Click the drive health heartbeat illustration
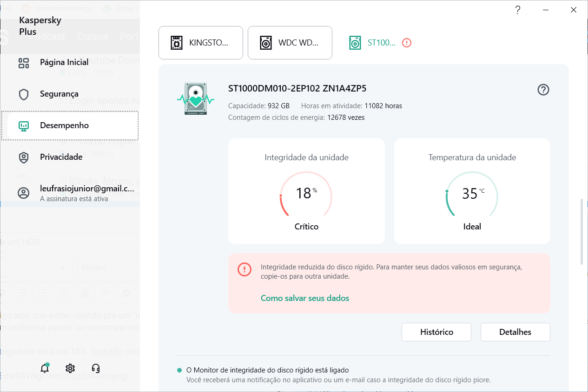 pos(196,99)
